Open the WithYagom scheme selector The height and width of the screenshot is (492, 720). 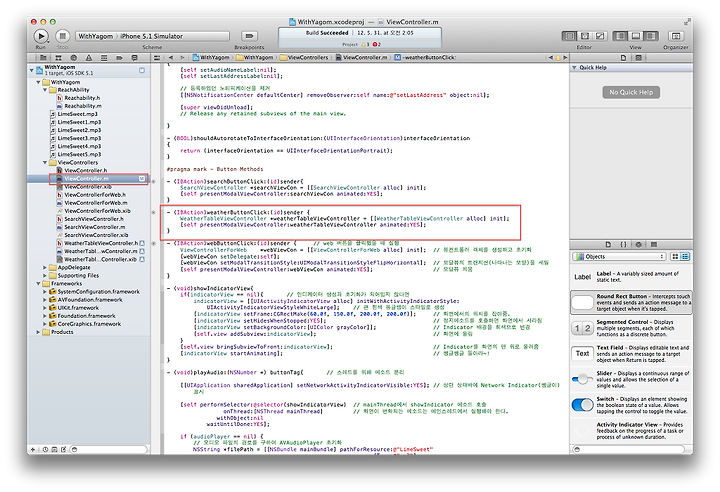(152, 36)
